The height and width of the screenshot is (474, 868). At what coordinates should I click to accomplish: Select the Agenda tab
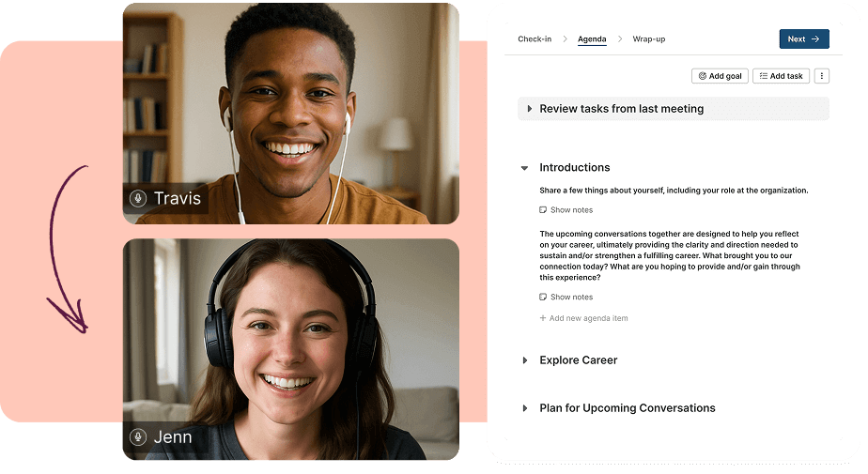point(592,39)
